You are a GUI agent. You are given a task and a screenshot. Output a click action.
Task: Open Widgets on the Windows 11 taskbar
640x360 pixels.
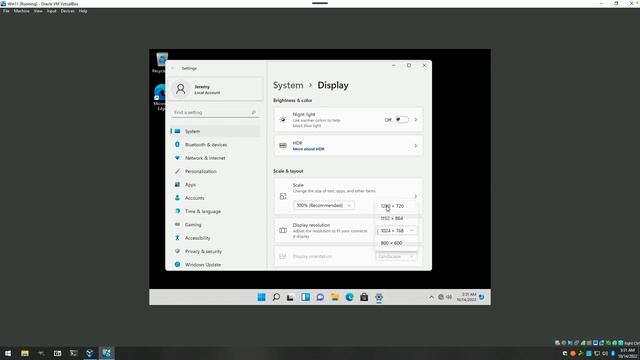305,297
